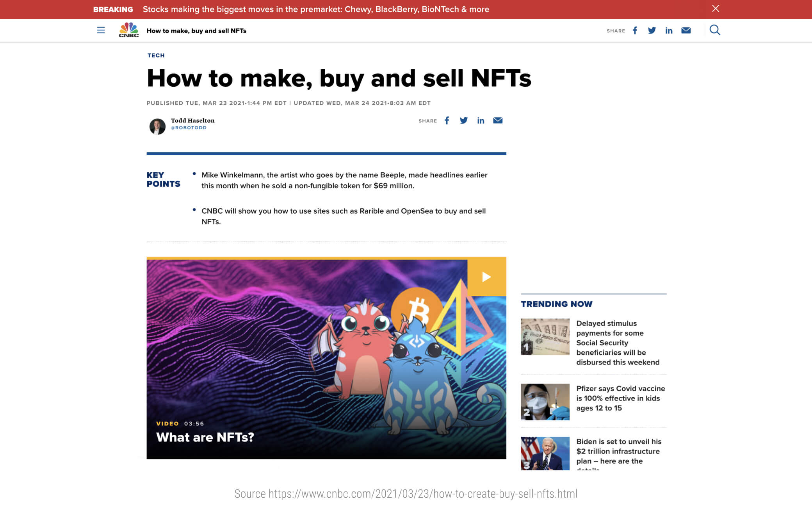The width and height of the screenshot is (812, 518).
Task: Open the @ROBOTODD Twitter handle
Action: [189, 128]
